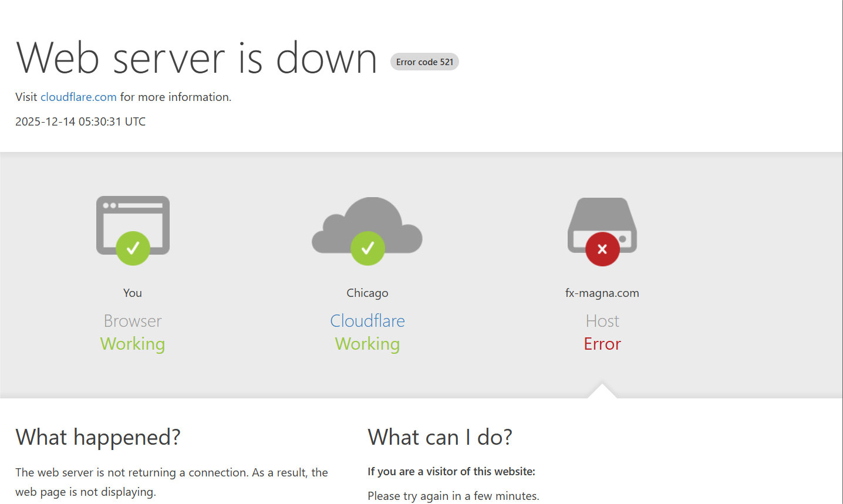Image resolution: width=843 pixels, height=504 pixels.
Task: Click the Web server is down heading
Action: (197, 58)
